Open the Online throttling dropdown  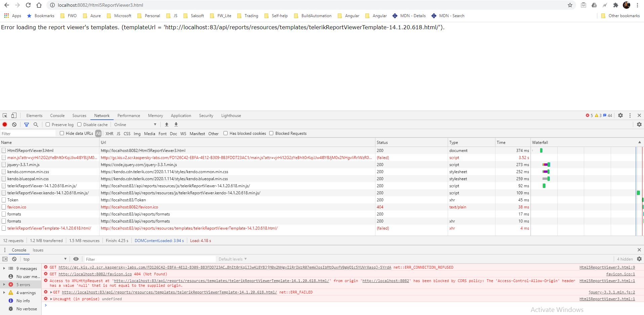pyautogui.click(x=135, y=124)
